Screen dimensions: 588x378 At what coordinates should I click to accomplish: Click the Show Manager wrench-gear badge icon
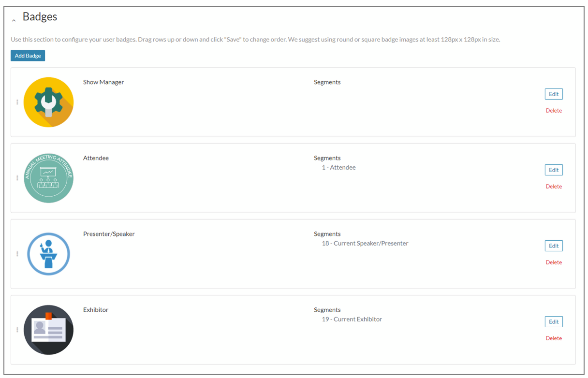48,102
